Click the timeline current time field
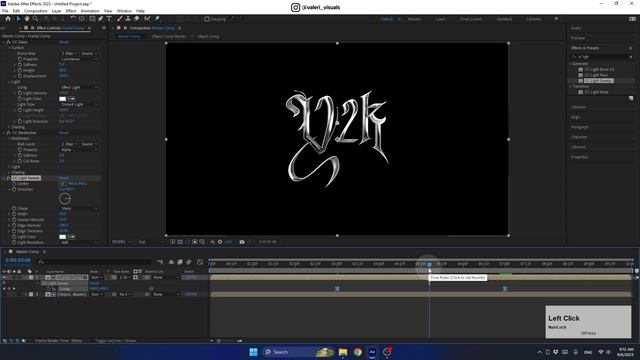The height and width of the screenshot is (360, 640). 18,260
